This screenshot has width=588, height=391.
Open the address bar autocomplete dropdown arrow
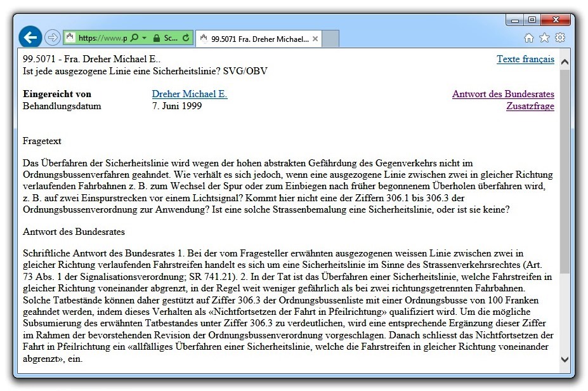(145, 38)
